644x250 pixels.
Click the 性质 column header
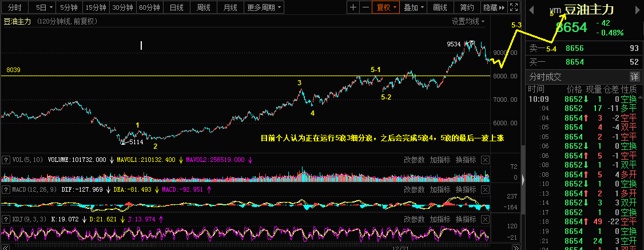pos(629,89)
